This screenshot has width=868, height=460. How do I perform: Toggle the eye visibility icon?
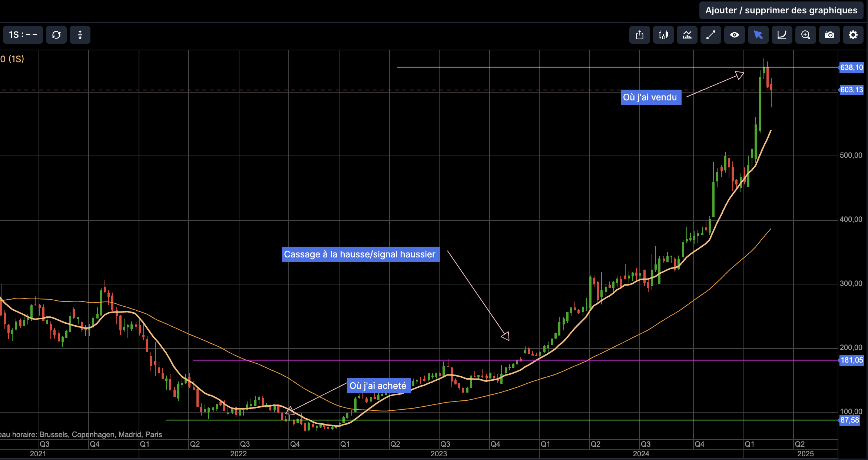pos(734,35)
